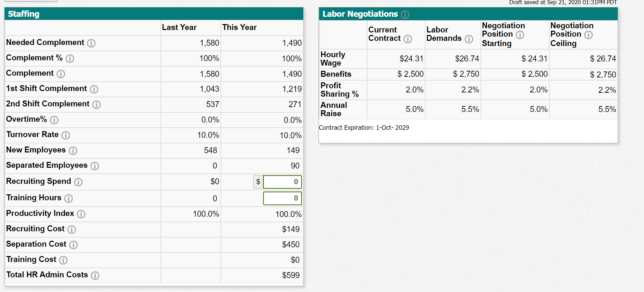Screen dimensions: 644x292
Task: Open the Current Contract info icon
Action: click(x=408, y=39)
